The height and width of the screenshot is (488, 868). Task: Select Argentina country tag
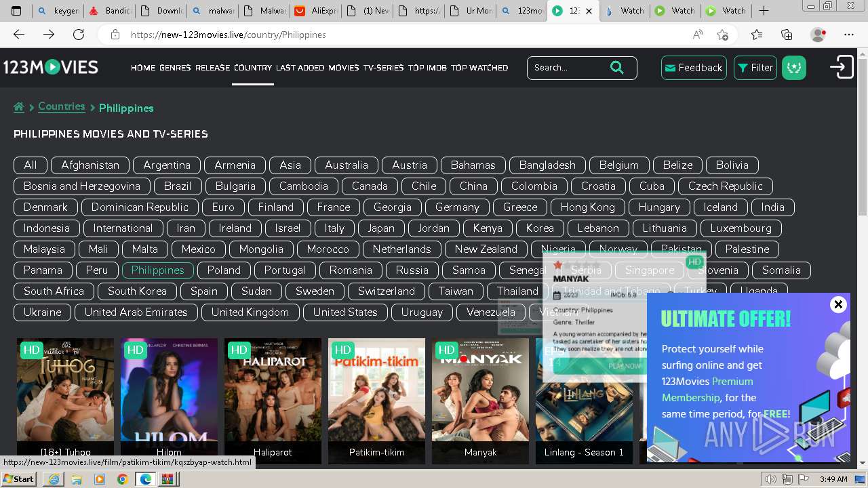coord(167,165)
